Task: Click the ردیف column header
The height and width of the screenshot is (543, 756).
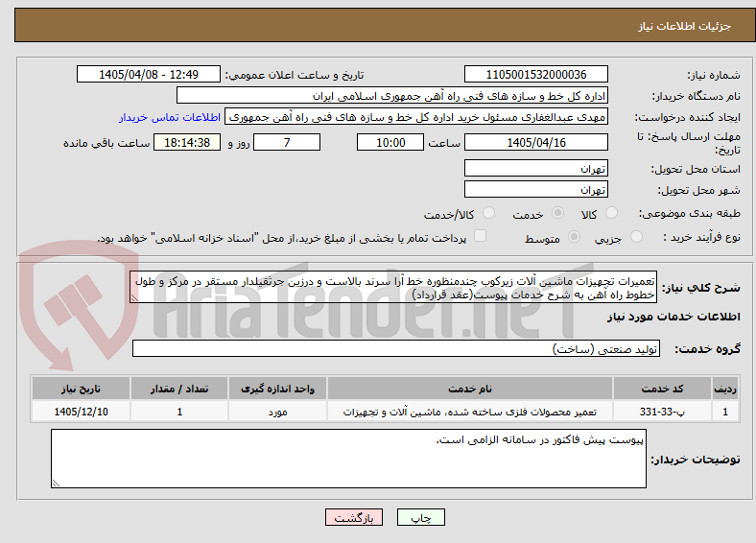Action: 725,389
